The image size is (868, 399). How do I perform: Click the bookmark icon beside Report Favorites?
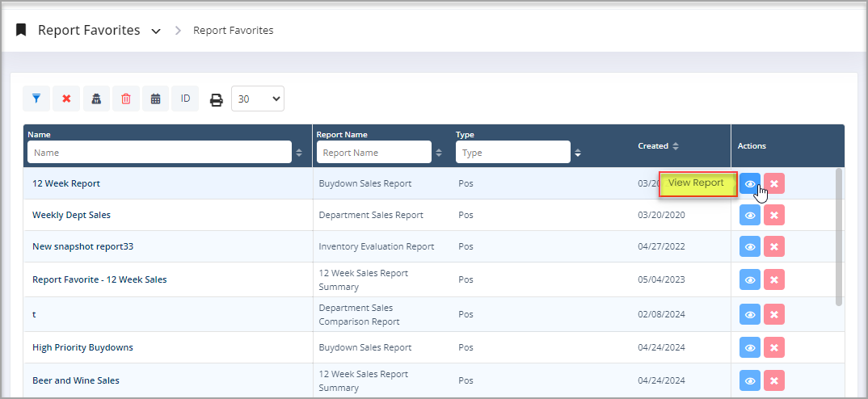pos(21,30)
